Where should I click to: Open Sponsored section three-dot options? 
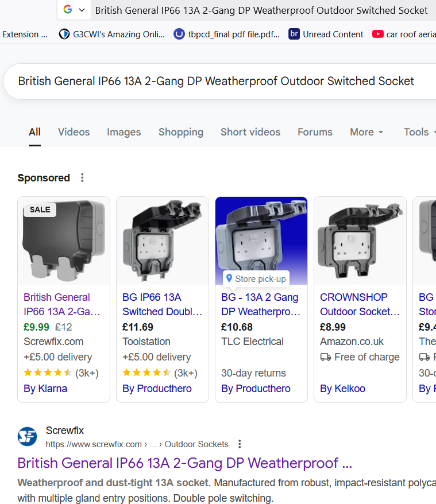tap(82, 178)
